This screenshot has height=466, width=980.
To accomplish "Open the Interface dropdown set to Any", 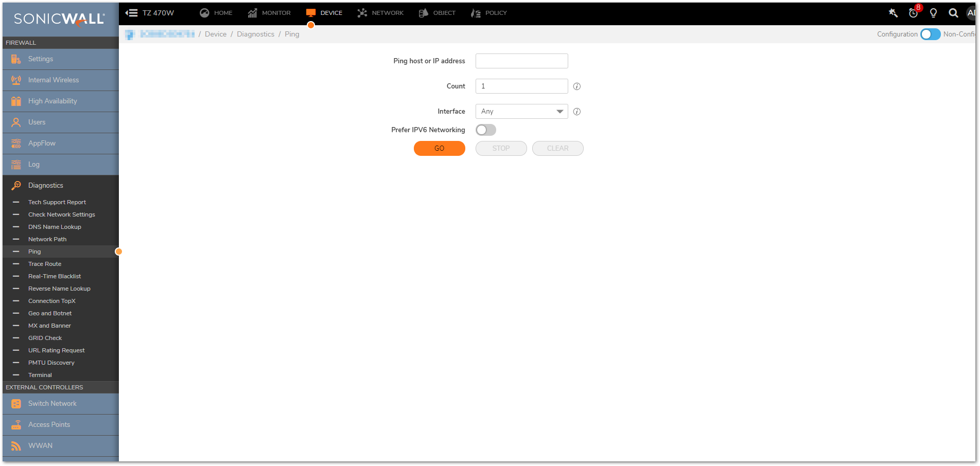I will pos(521,112).
